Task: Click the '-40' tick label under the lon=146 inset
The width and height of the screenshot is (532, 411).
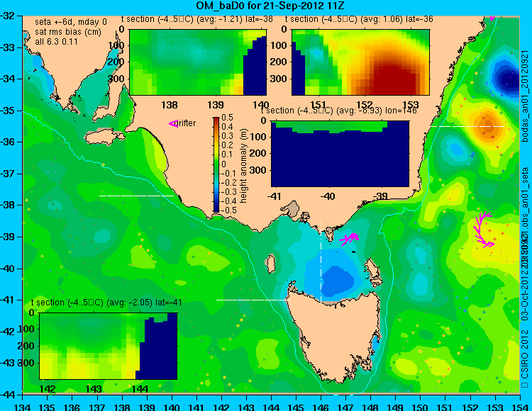Action: (x=327, y=196)
